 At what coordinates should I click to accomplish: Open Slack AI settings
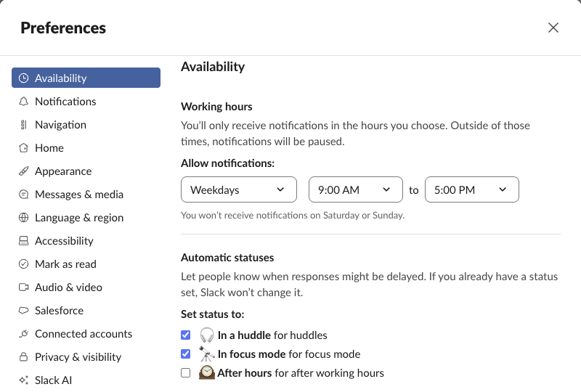click(x=86, y=380)
